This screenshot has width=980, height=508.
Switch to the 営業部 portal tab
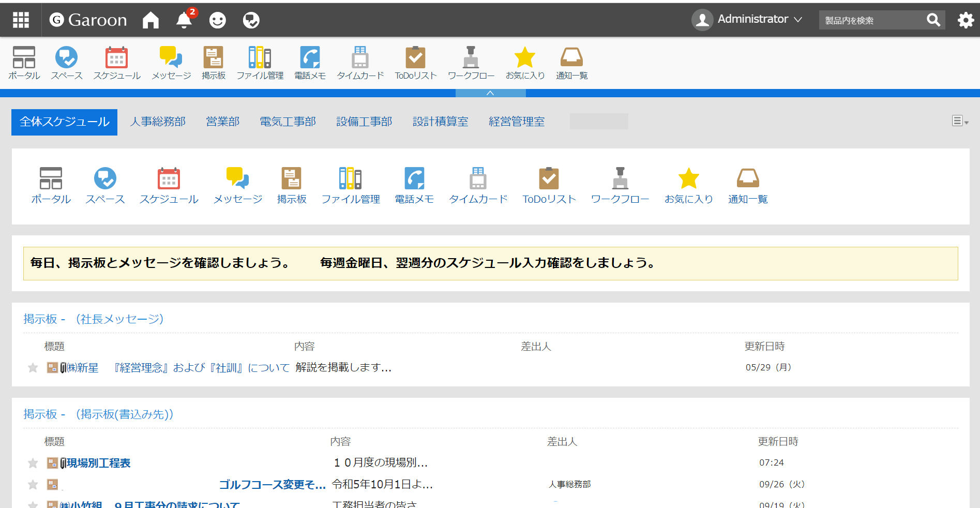coord(222,122)
